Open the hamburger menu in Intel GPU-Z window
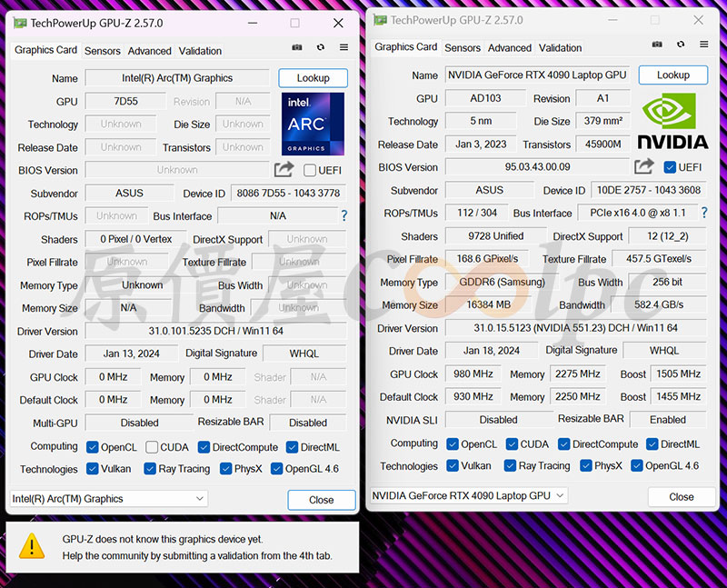This screenshot has height=588, width=727. click(344, 47)
